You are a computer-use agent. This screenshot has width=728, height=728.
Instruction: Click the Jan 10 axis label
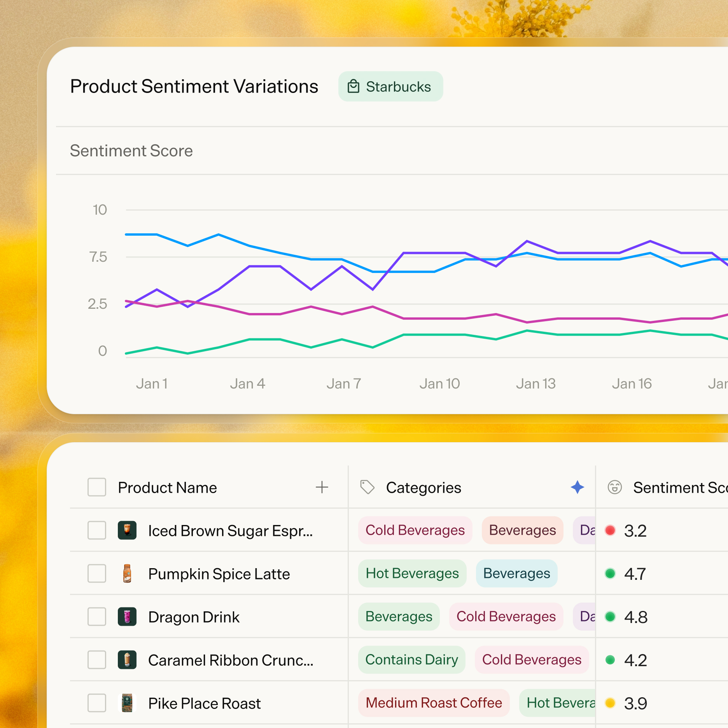point(439,384)
